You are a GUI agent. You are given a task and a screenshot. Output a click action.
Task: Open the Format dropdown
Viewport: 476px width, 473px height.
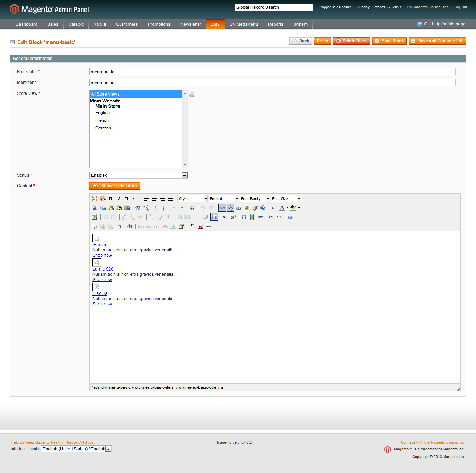[224, 199]
